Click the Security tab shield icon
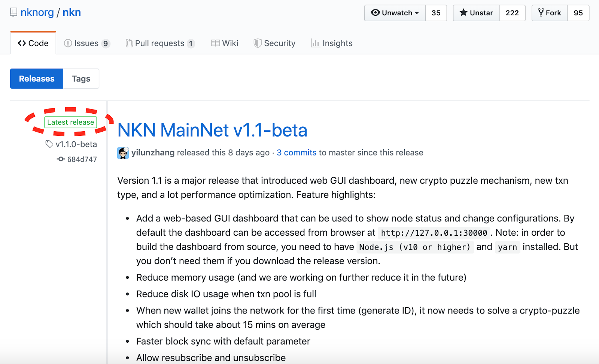The height and width of the screenshot is (364, 599). (x=258, y=43)
